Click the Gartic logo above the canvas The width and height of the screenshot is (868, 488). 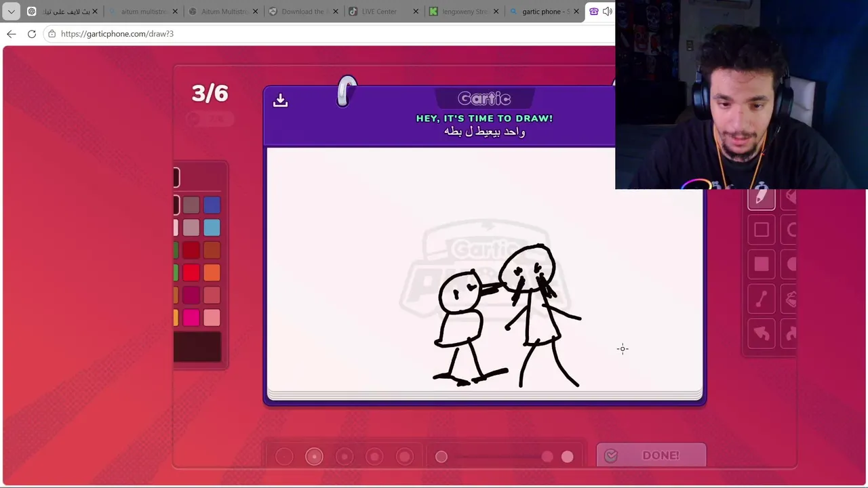coord(484,99)
